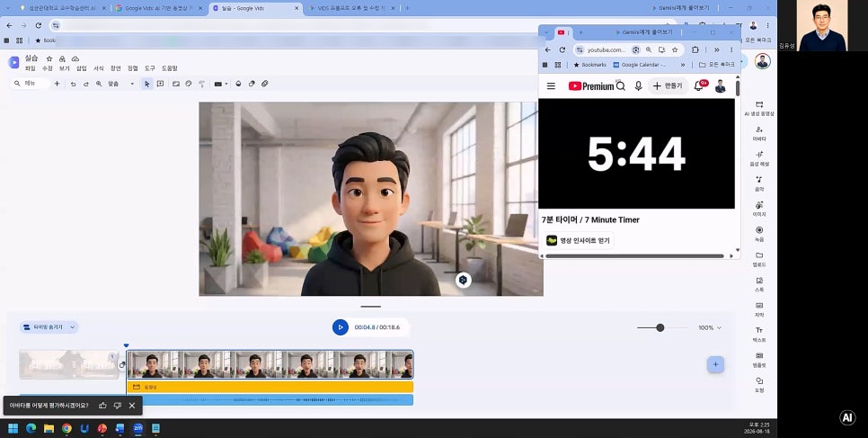Open Google Calendar bookmark in YouTube window
Viewport: 868px width, 438px height.
640,65
